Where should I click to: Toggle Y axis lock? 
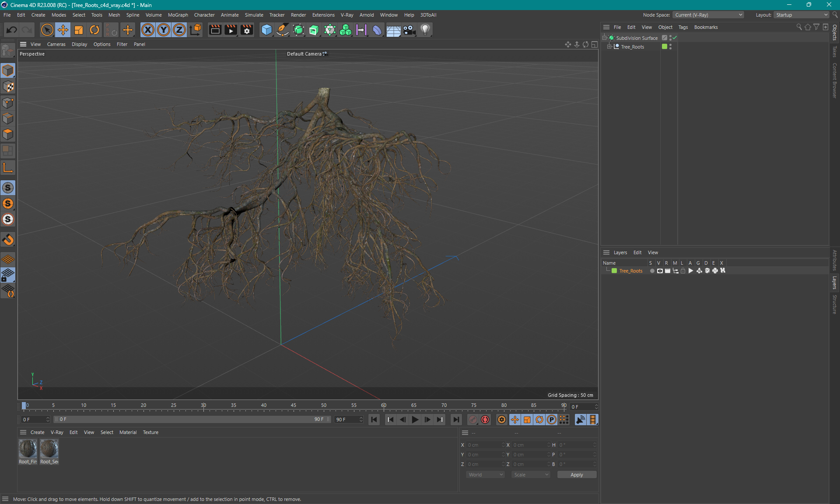[x=164, y=30]
